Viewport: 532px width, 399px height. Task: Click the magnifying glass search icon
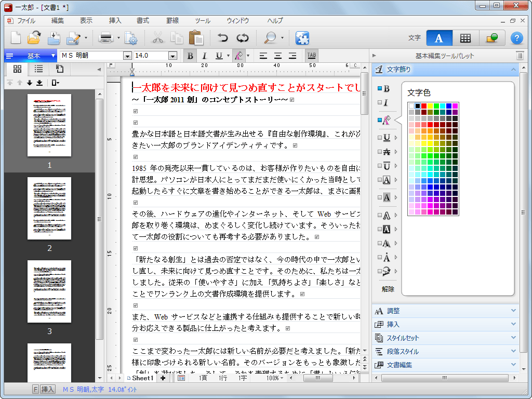(270, 37)
